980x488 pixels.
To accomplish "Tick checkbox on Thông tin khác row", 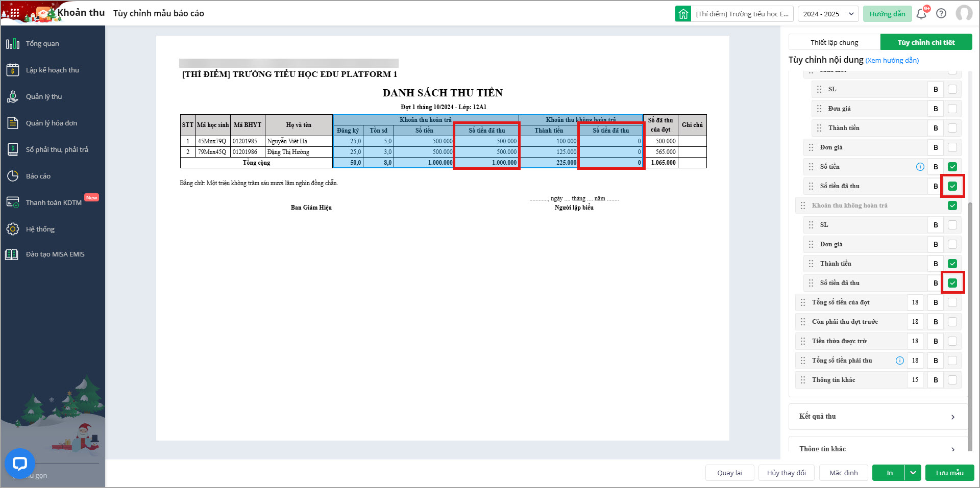I will tap(952, 380).
